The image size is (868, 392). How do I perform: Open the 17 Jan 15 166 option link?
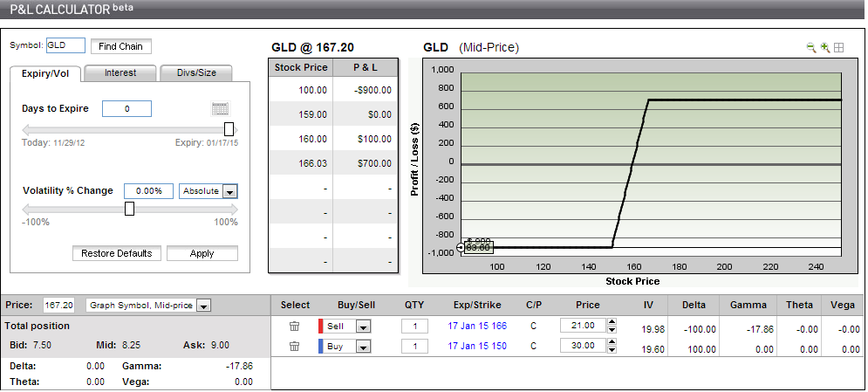coord(477,326)
